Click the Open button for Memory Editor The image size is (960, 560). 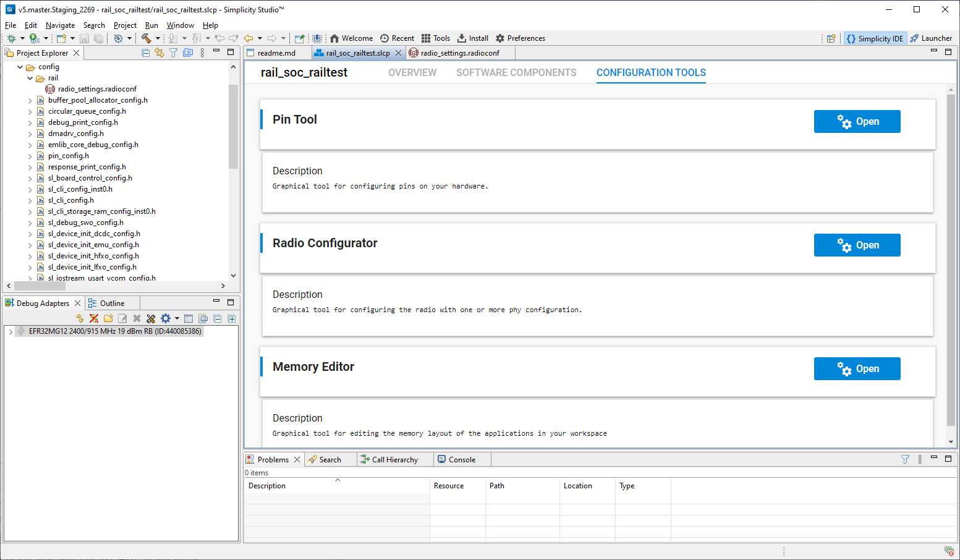[857, 369]
